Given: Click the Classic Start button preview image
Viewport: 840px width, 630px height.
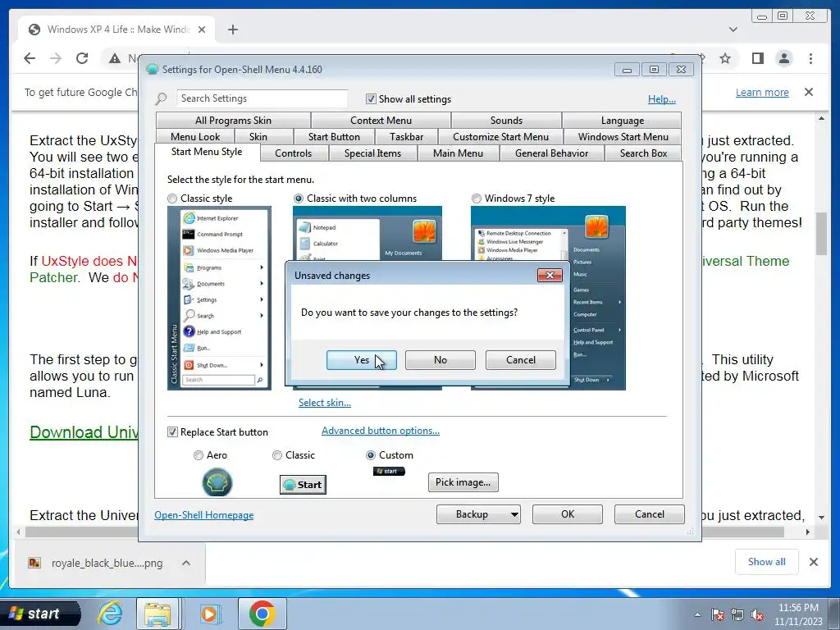Looking at the screenshot, I should tap(303, 485).
